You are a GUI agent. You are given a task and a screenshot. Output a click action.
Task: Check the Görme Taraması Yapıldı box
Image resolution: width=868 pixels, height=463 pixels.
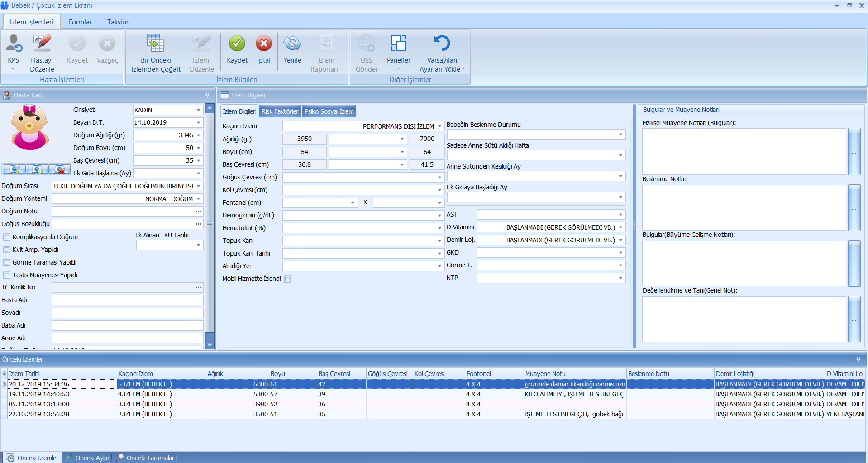point(7,262)
